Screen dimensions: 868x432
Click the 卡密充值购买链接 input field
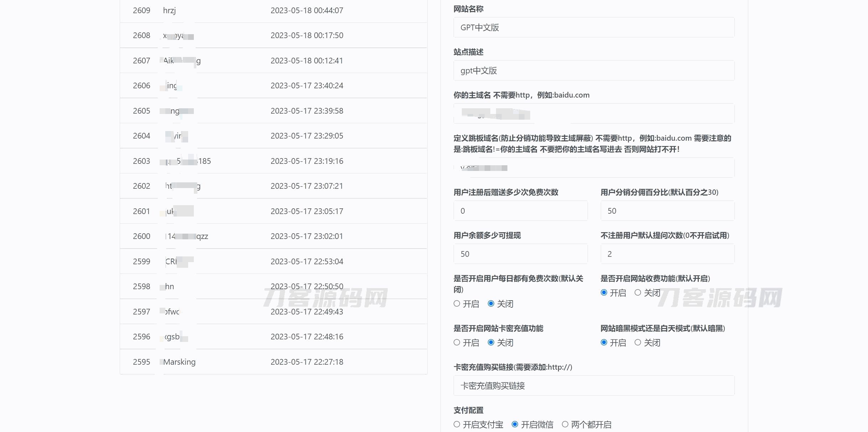(x=594, y=386)
